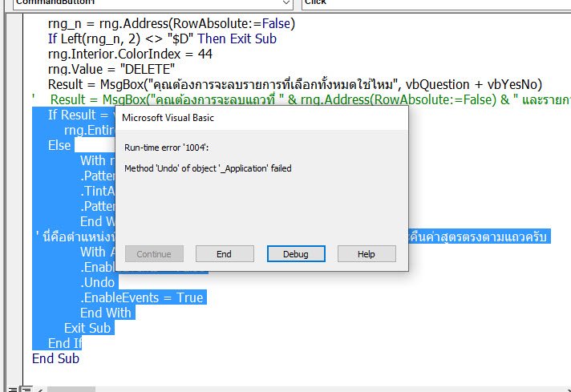This screenshot has width=571, height=392.
Task: Click the greyed-out Continue button
Action: tap(155, 253)
